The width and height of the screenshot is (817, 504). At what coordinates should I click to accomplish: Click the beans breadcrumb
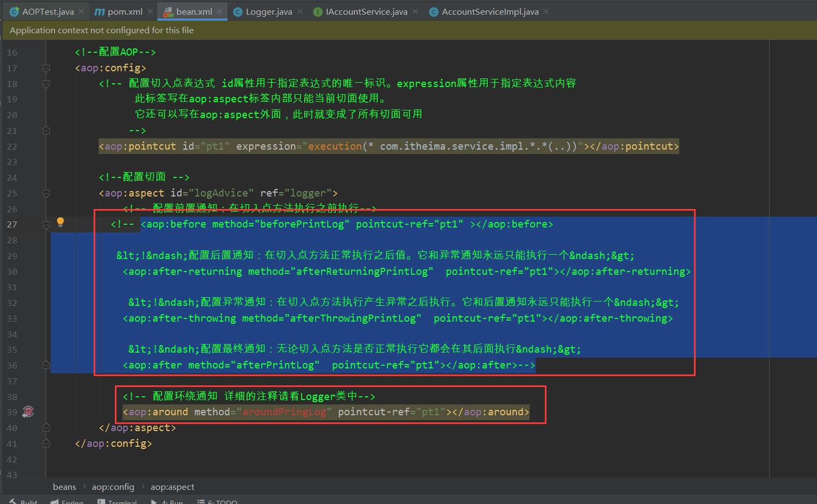pos(64,487)
